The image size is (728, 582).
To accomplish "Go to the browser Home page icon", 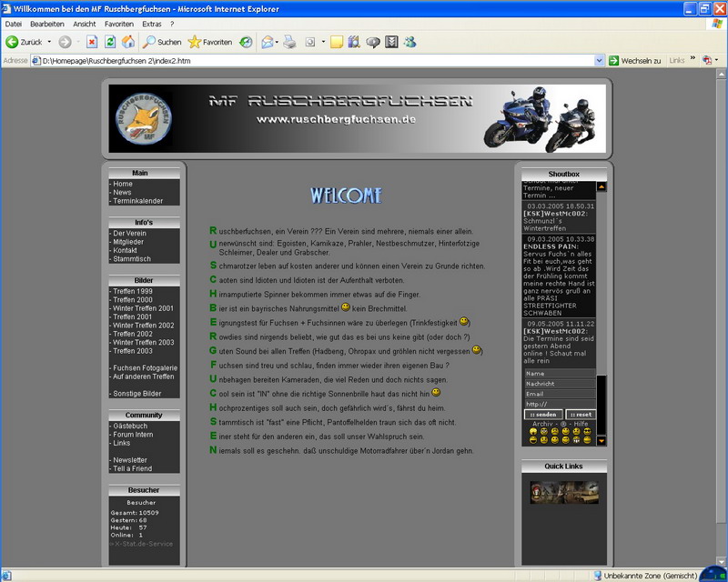I will (x=128, y=42).
